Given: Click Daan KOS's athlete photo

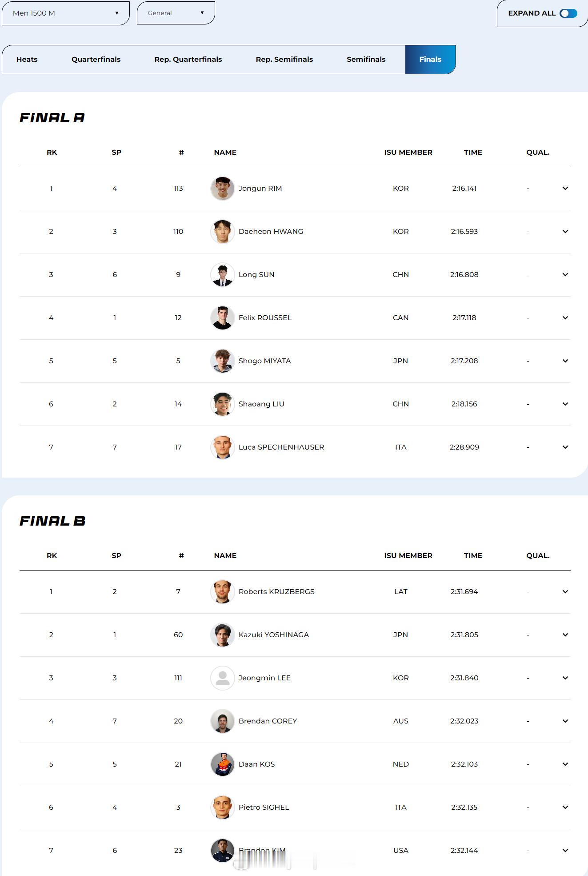Looking at the screenshot, I should point(222,764).
